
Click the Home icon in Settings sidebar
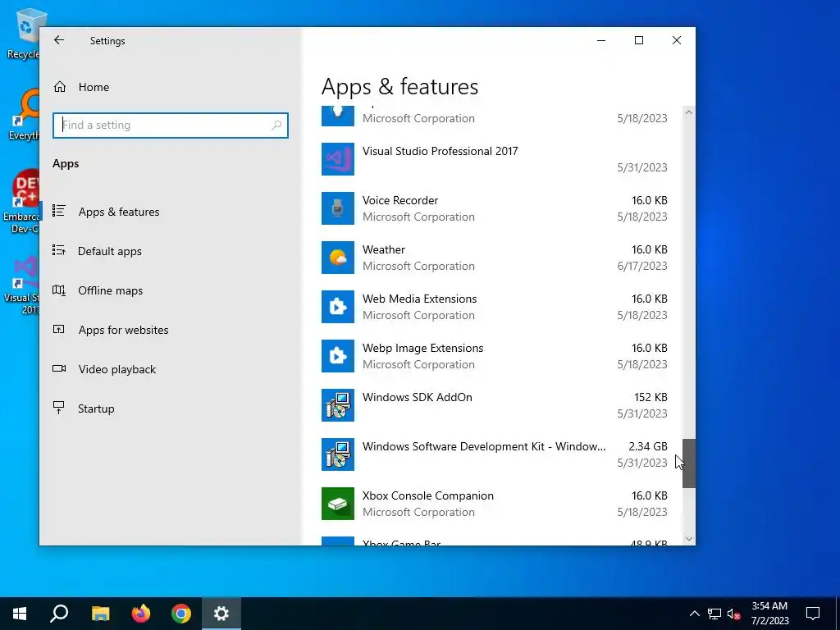[59, 87]
